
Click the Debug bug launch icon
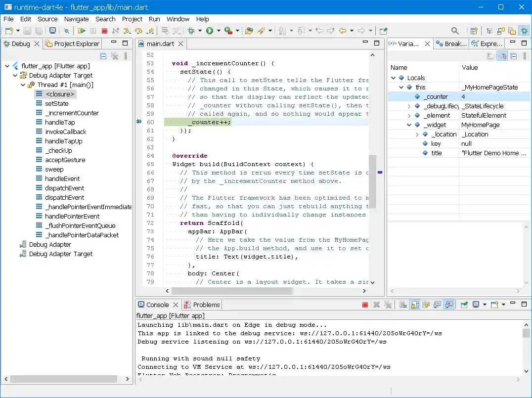click(191, 31)
